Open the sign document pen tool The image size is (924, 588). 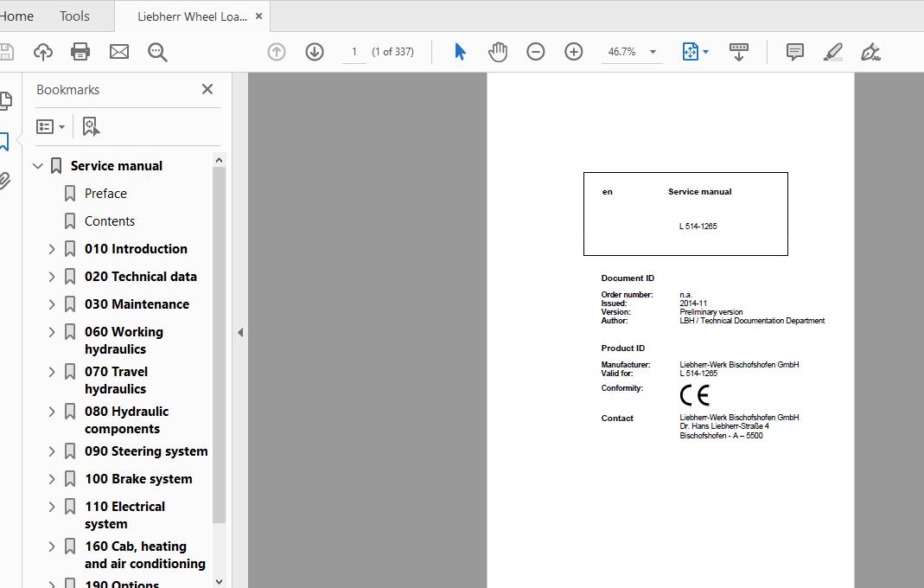870,52
